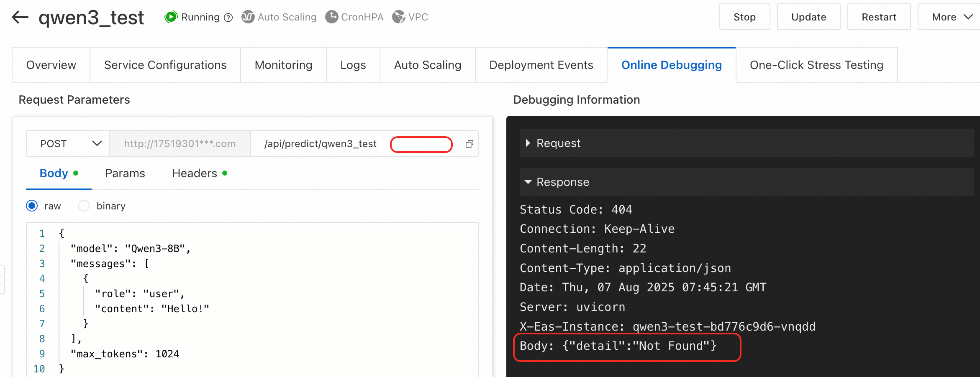The height and width of the screenshot is (377, 980).
Task: Switch to the Headers tab
Action: [195, 173]
